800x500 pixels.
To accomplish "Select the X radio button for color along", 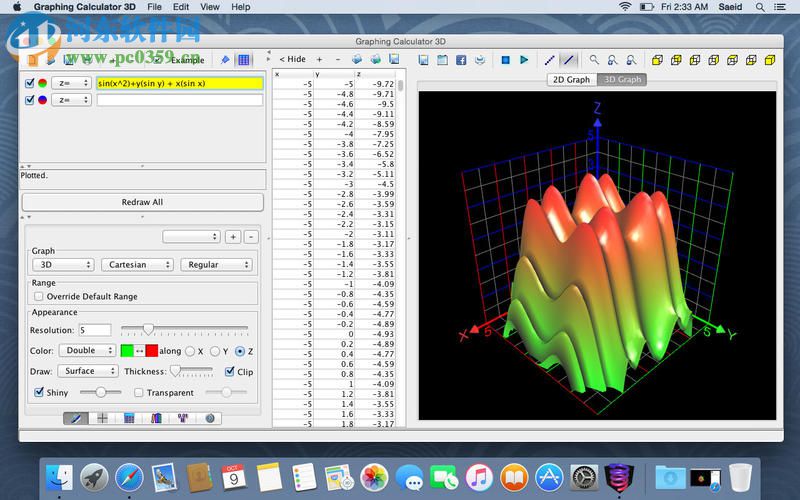I will 190,351.
